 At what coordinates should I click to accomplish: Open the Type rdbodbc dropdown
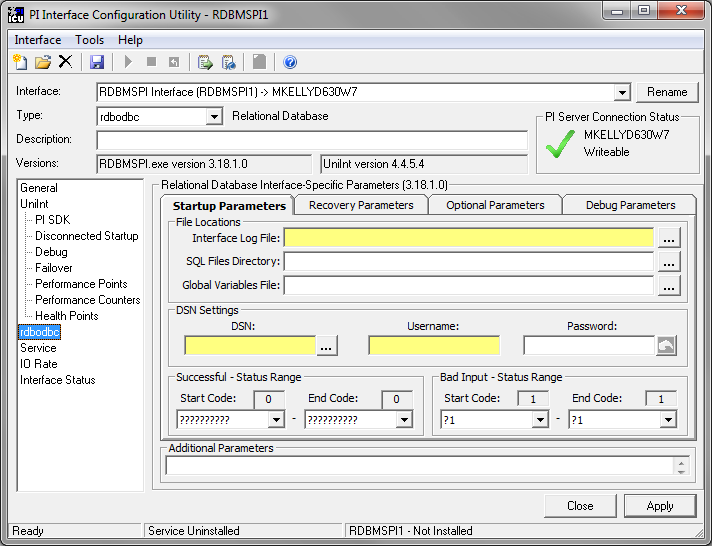(213, 117)
